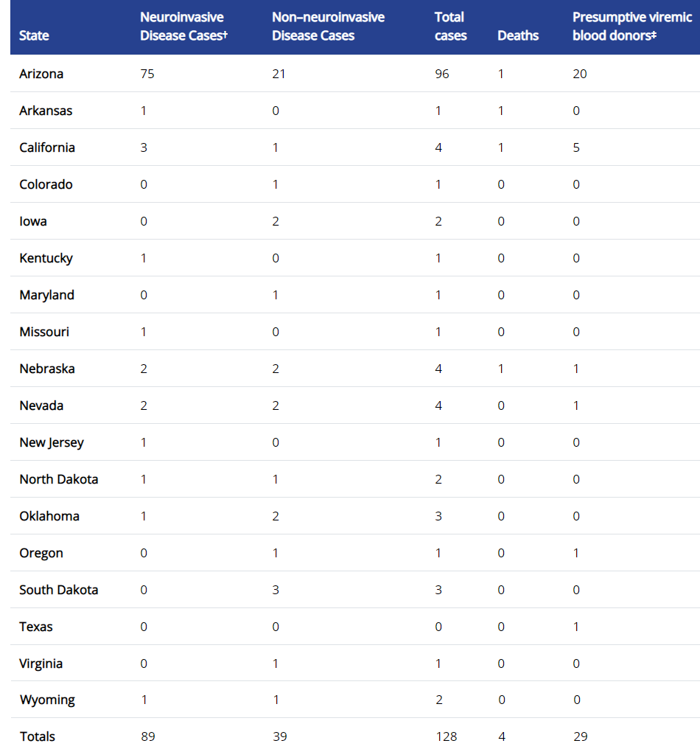
Task: Click the New Jersey state cell
Action: (52, 442)
